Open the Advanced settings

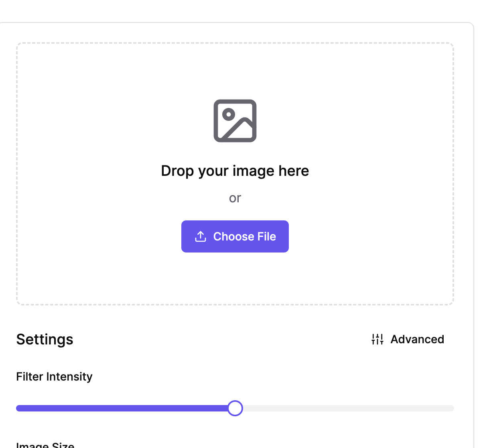(408, 339)
